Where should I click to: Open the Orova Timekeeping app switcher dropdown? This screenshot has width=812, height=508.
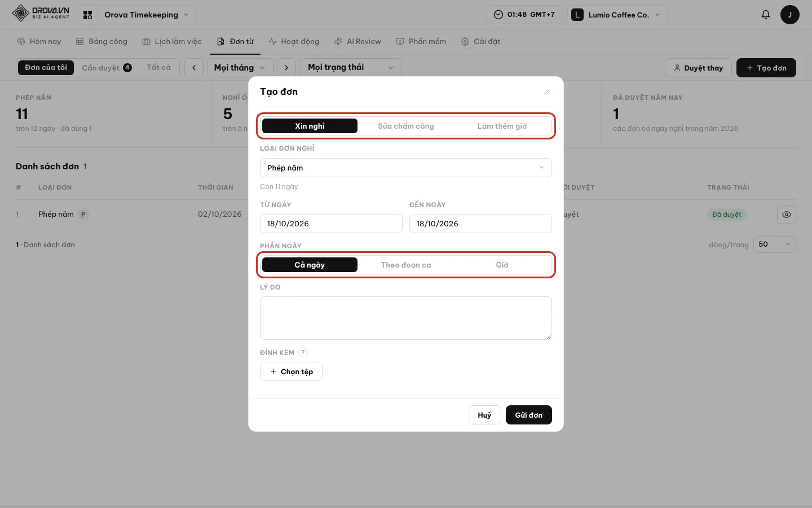(146, 15)
